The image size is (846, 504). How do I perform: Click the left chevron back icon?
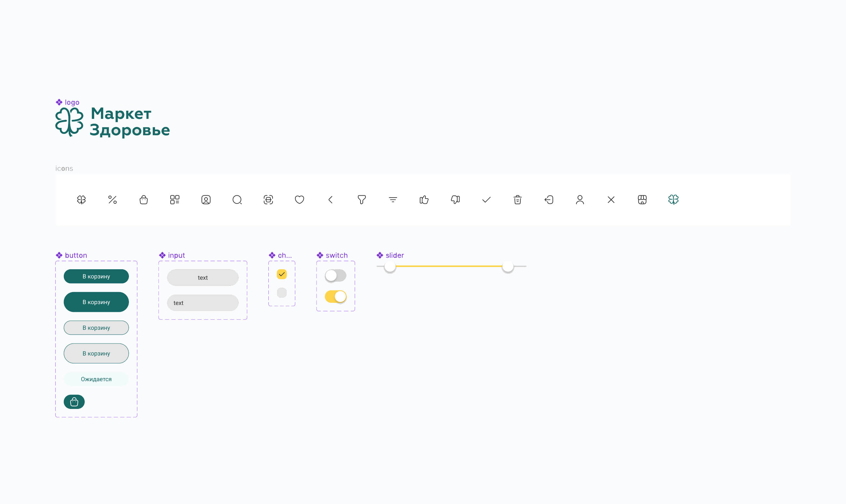tap(331, 200)
